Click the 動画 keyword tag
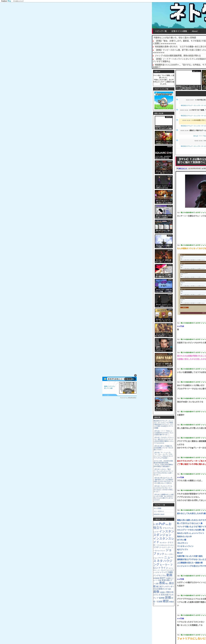 (x=169, y=575)
